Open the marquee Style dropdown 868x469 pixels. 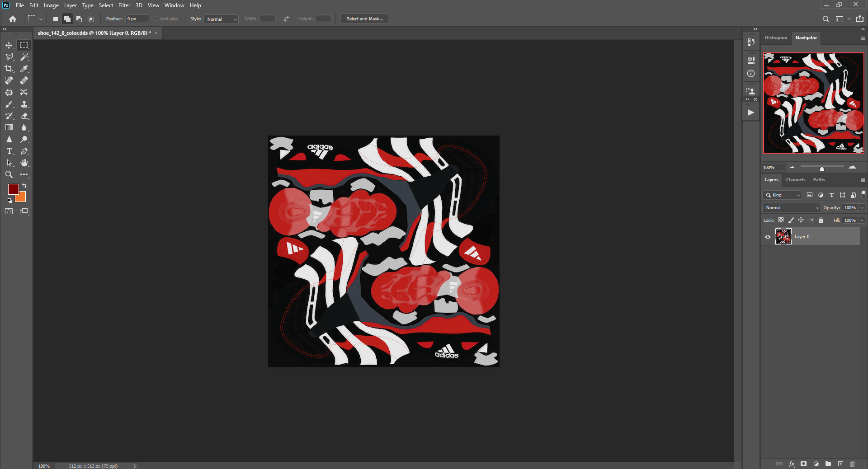(221, 19)
